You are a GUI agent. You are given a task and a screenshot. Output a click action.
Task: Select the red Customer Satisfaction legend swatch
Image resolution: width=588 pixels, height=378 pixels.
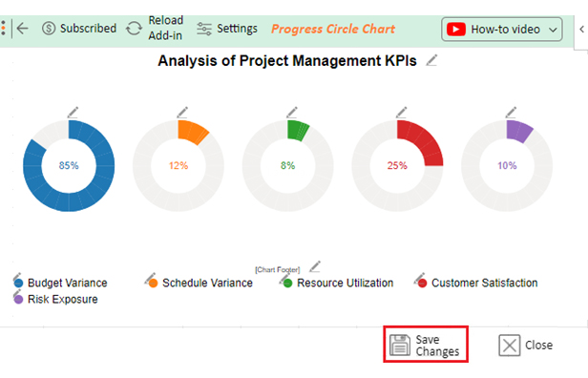(422, 283)
